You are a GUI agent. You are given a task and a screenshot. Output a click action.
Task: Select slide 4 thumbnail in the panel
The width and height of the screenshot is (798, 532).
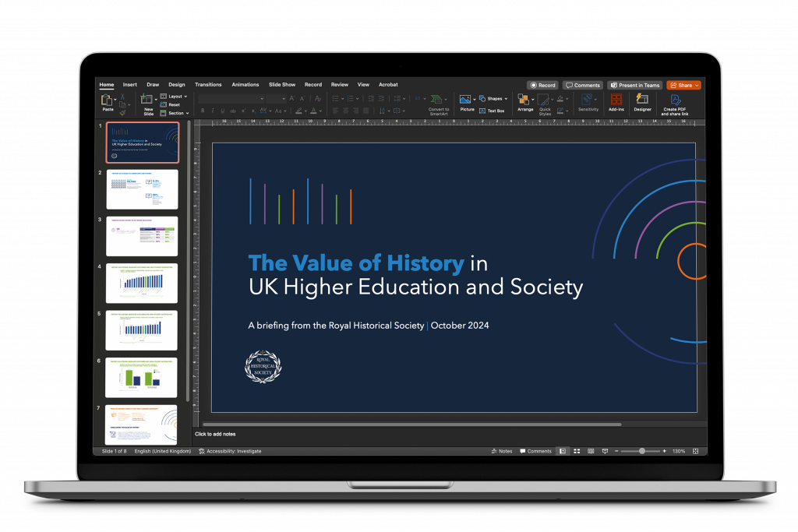(141, 283)
